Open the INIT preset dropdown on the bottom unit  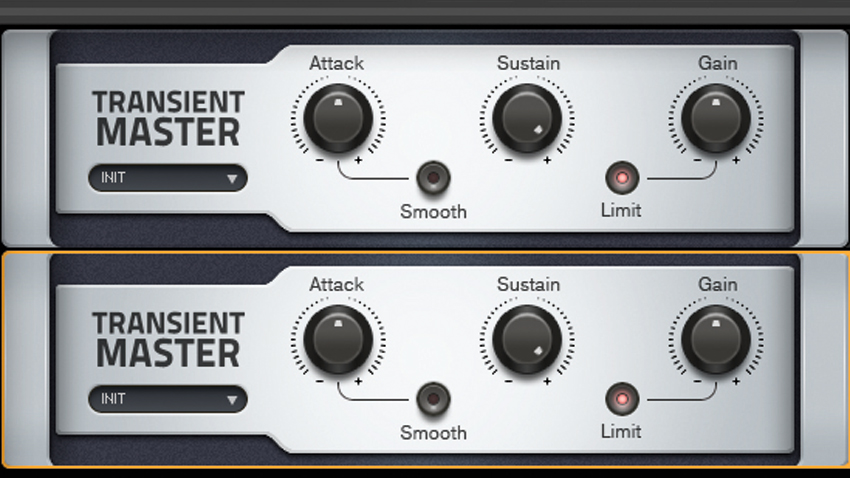(168, 399)
